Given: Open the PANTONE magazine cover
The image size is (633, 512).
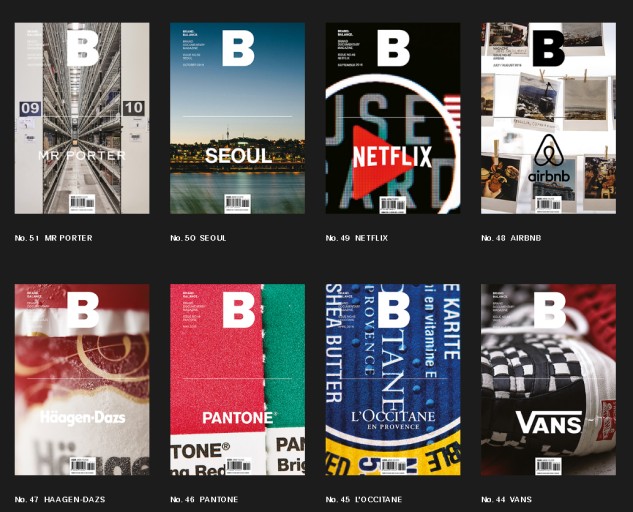Looking at the screenshot, I should coord(237,380).
